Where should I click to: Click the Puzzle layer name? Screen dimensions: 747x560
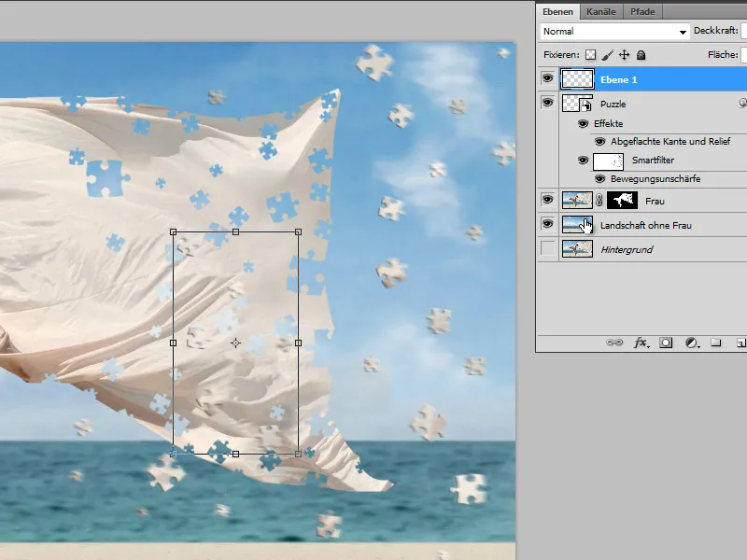(x=613, y=104)
